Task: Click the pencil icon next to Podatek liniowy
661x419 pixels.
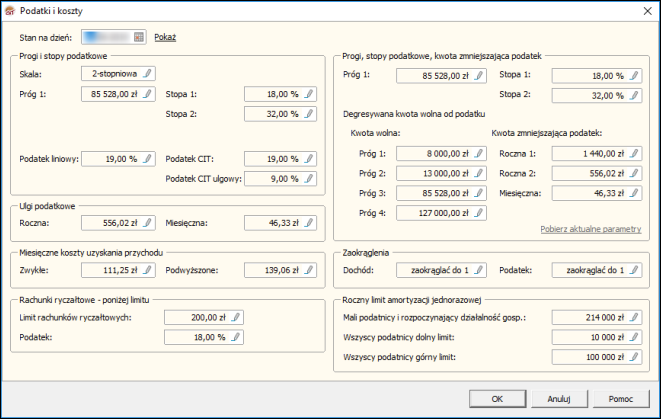Action: coord(148,158)
